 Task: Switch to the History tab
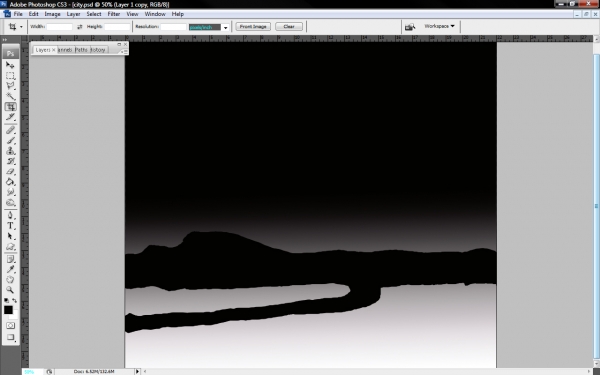tap(98, 50)
